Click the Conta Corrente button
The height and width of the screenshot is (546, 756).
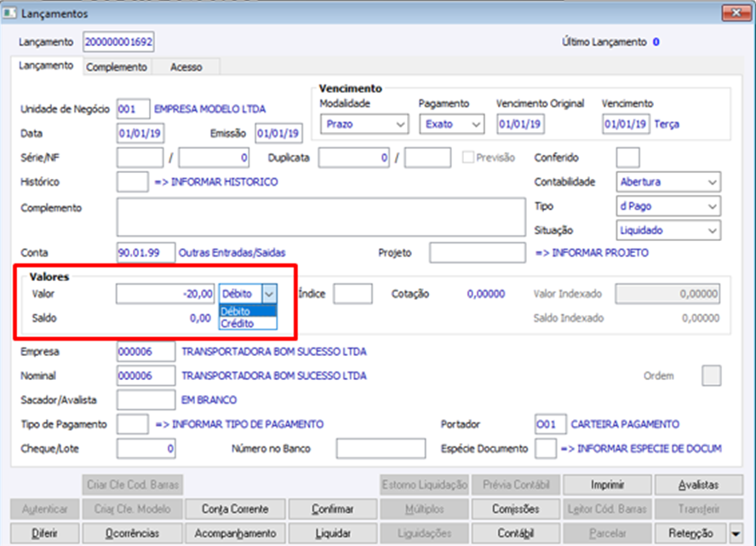(x=235, y=509)
